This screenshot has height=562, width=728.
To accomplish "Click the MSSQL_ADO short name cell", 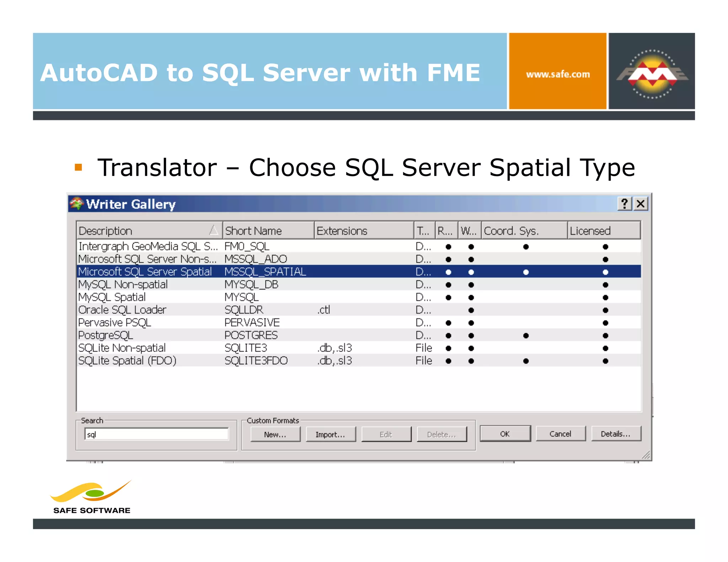I will [x=256, y=259].
